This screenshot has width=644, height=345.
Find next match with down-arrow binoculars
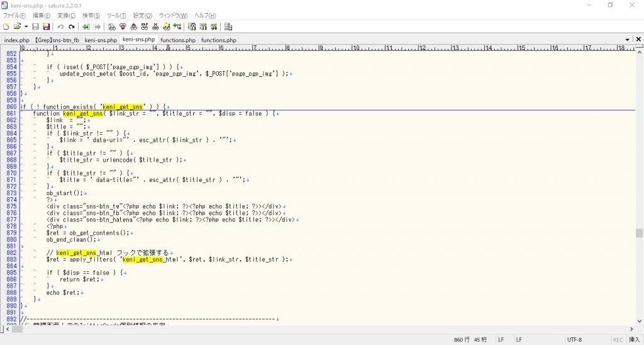point(123,26)
